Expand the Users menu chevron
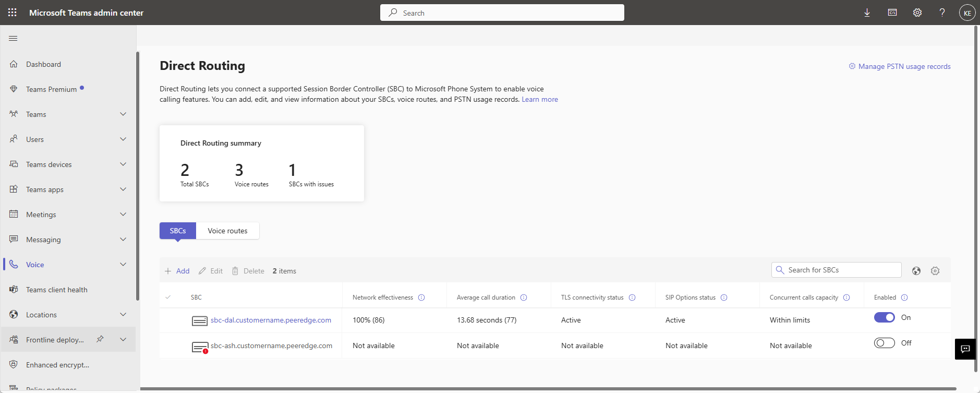This screenshot has width=980, height=393. click(x=123, y=139)
